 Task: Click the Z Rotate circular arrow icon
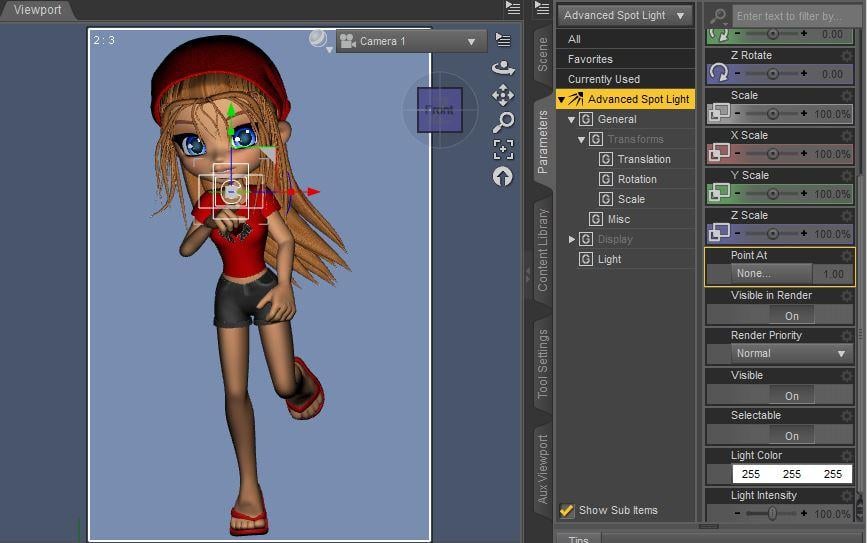[x=719, y=73]
